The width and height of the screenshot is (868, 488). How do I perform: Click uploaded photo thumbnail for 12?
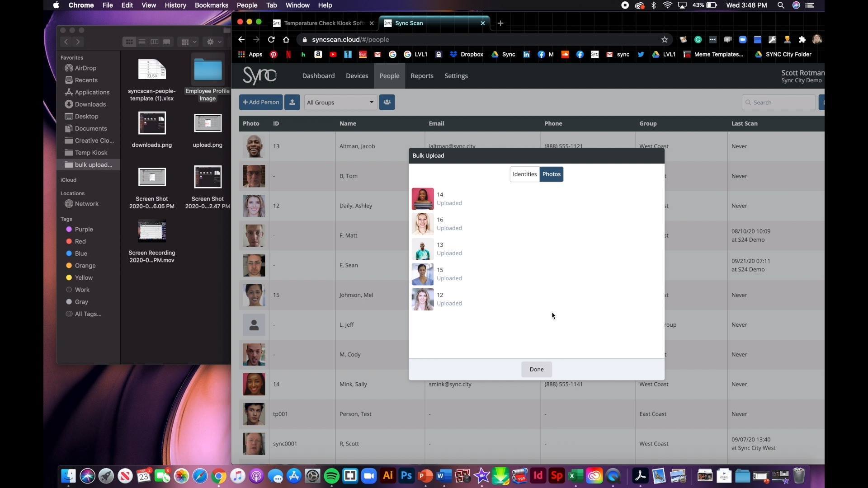click(423, 299)
